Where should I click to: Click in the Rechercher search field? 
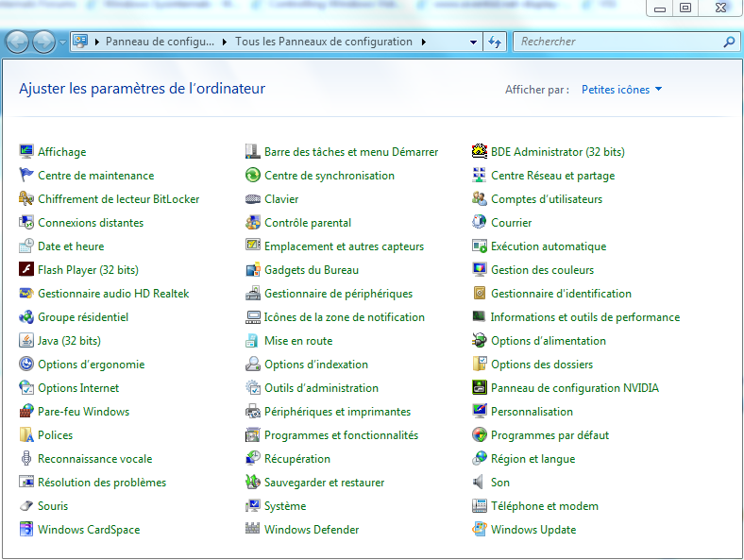(618, 42)
